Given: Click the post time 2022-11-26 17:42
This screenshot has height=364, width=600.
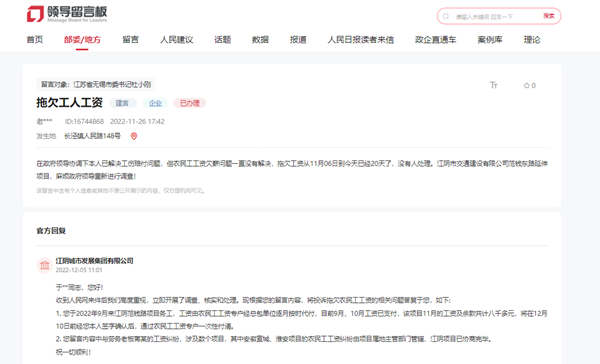Looking at the screenshot, I should 137,121.
